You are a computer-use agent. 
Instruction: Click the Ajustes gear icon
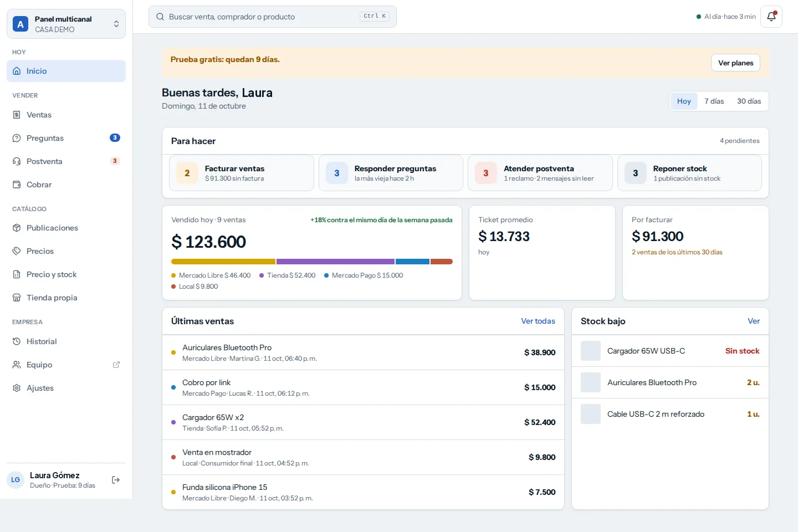click(17, 388)
